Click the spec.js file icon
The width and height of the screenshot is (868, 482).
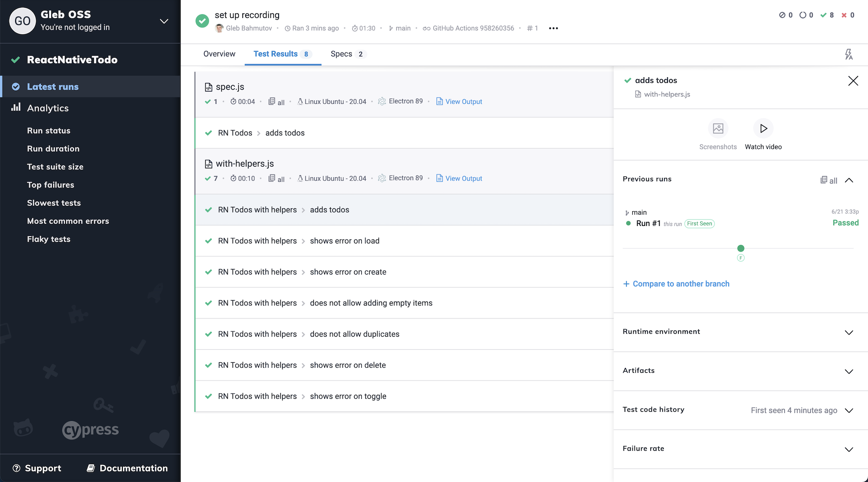tap(209, 87)
